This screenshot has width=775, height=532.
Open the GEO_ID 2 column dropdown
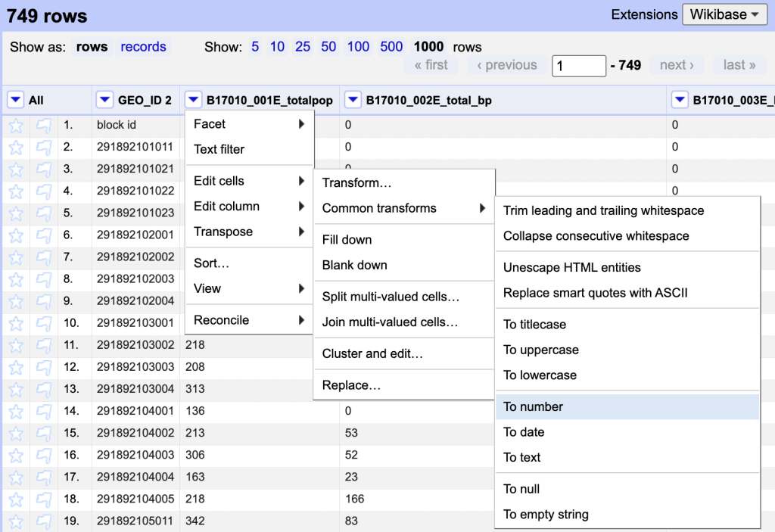pos(104,100)
